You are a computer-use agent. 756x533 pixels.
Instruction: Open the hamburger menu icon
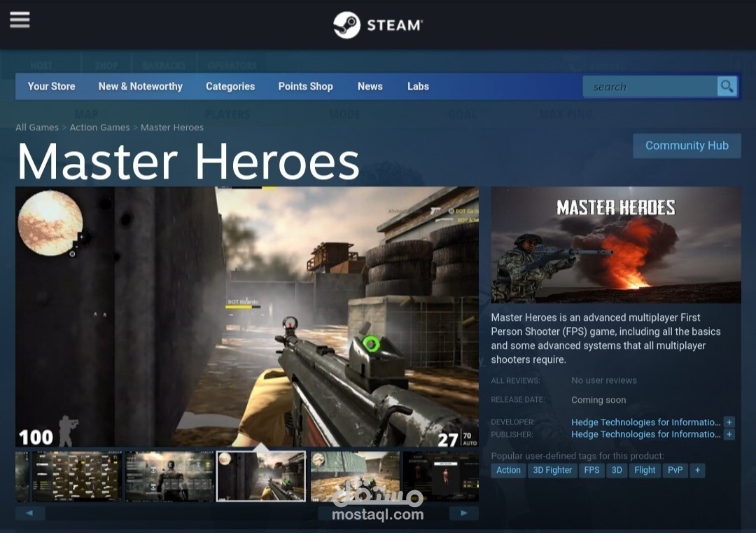20,20
